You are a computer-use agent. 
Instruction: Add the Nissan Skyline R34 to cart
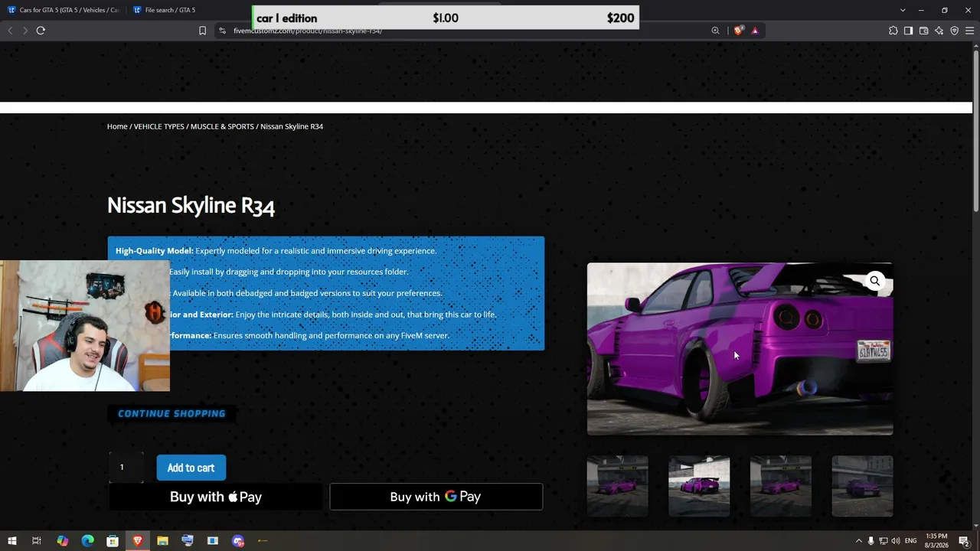(191, 468)
